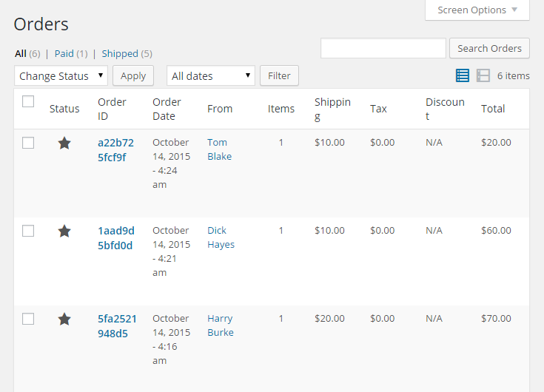Select checkbox for order 1aad9d5bfd0d
This screenshot has width=544, height=392.
[28, 231]
